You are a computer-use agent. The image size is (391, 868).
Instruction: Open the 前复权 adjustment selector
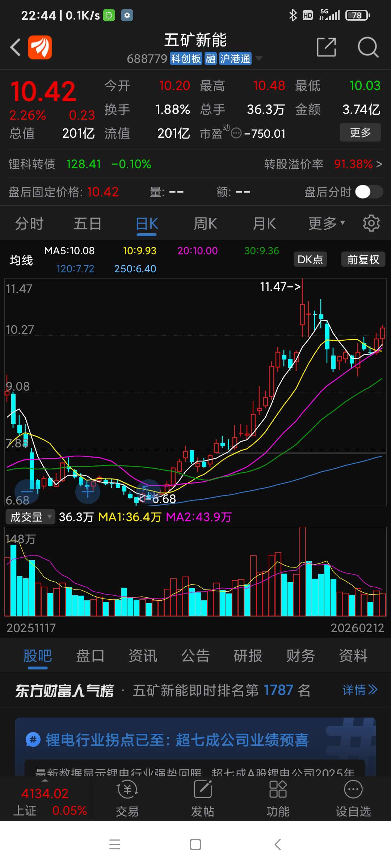tap(363, 259)
